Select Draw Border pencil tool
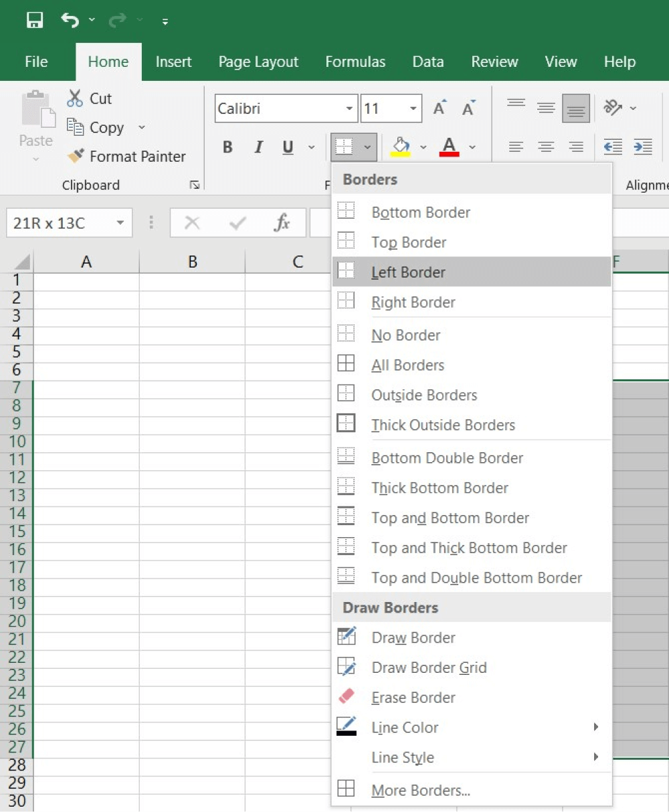 pos(472,638)
